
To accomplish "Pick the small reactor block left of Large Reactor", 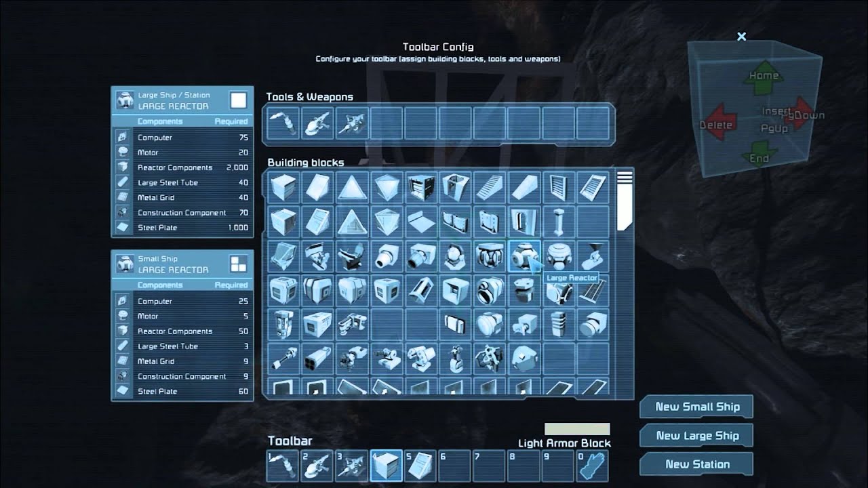I will (x=490, y=256).
